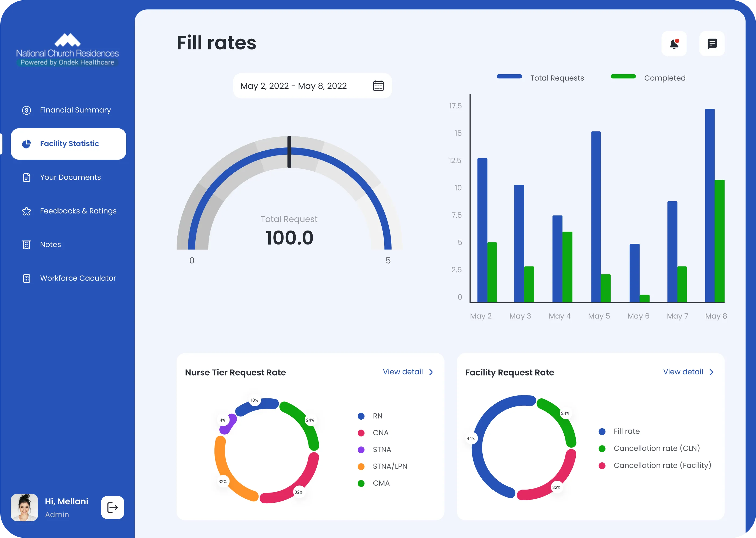Toggle Fill rate legend entry

pos(619,431)
